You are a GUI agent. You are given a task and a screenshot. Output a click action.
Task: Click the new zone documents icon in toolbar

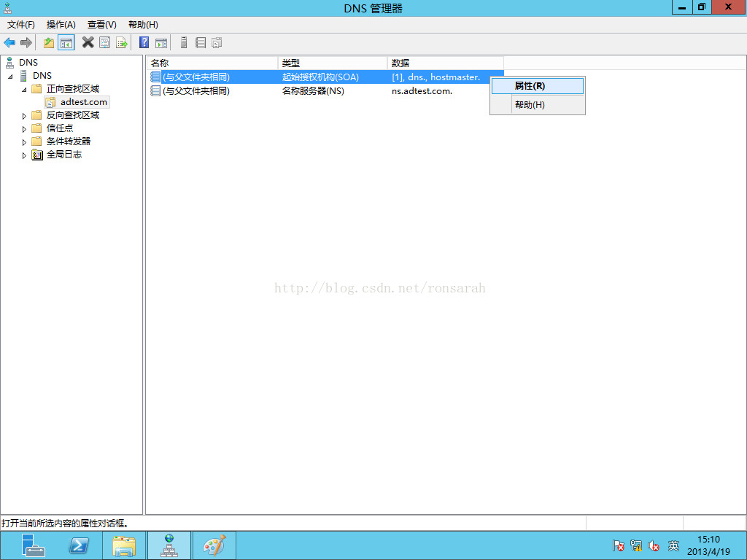[x=217, y=43]
